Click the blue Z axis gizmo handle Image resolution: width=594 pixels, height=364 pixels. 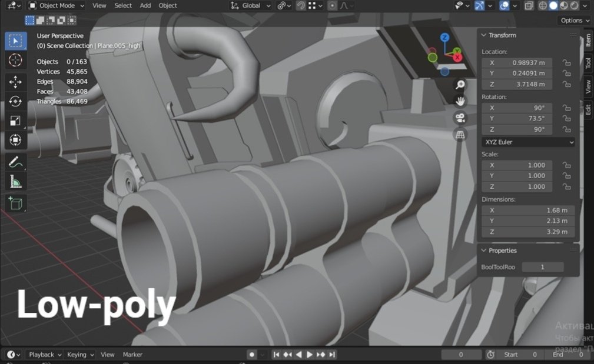(444, 37)
